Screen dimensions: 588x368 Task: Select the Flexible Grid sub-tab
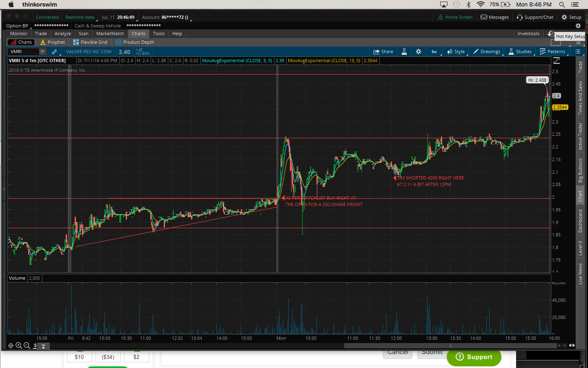pos(90,42)
